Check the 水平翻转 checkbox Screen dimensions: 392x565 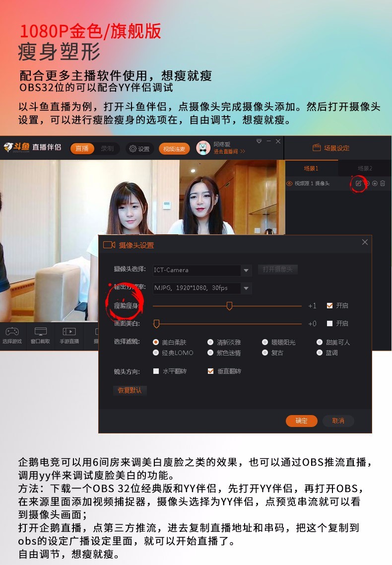(x=156, y=371)
